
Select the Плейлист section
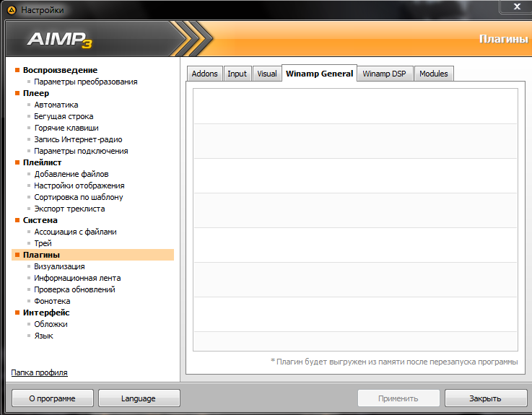(x=42, y=162)
